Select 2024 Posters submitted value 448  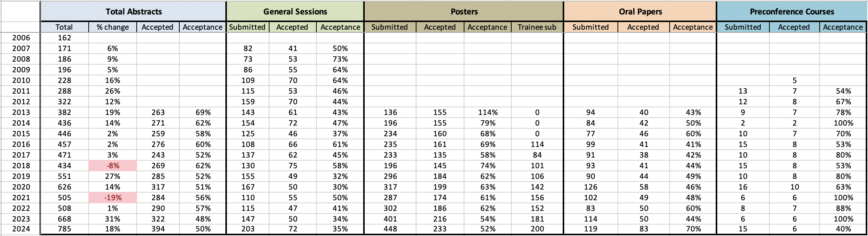[390, 229]
